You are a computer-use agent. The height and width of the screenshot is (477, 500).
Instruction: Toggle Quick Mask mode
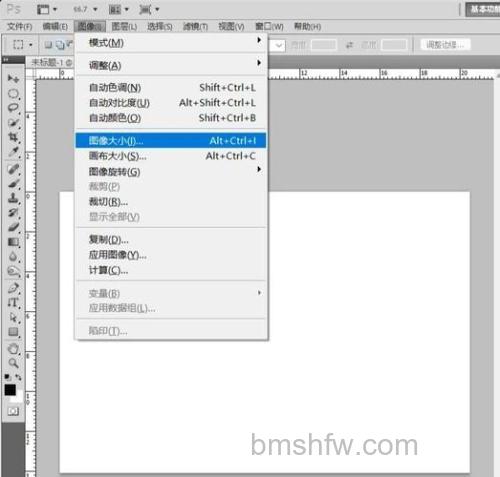(x=13, y=411)
